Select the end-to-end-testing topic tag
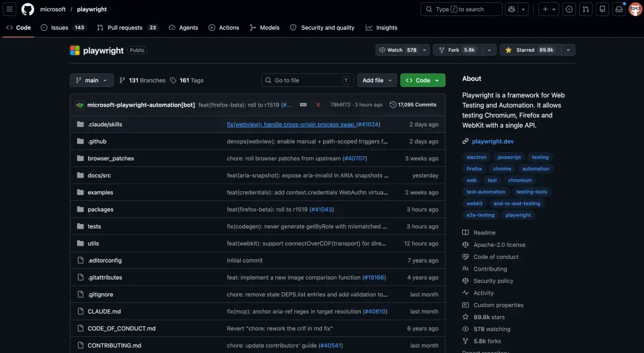Screen dimensions: 644x353 click(516, 203)
